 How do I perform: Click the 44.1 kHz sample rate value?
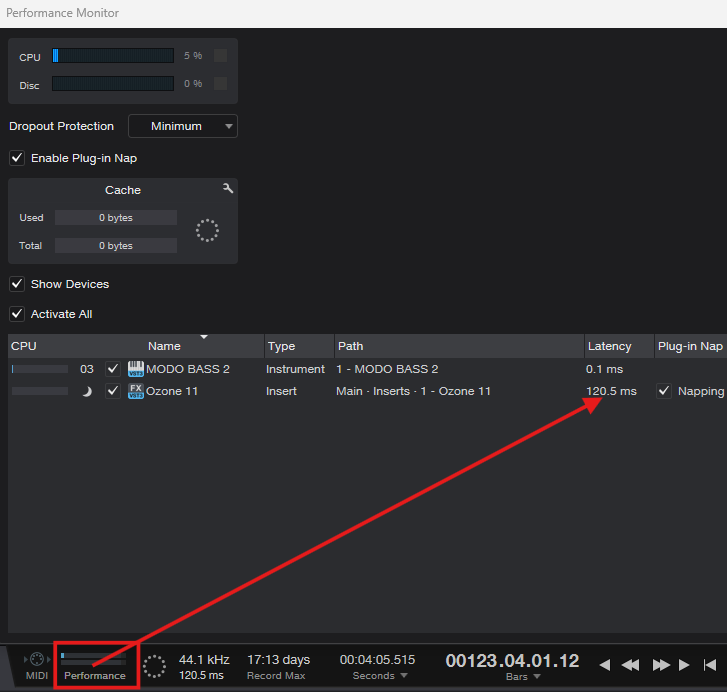click(x=204, y=660)
